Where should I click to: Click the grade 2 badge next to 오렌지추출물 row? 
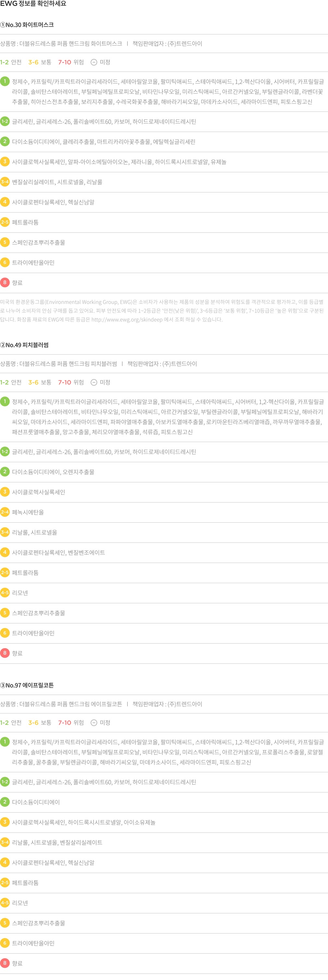pos(5,472)
